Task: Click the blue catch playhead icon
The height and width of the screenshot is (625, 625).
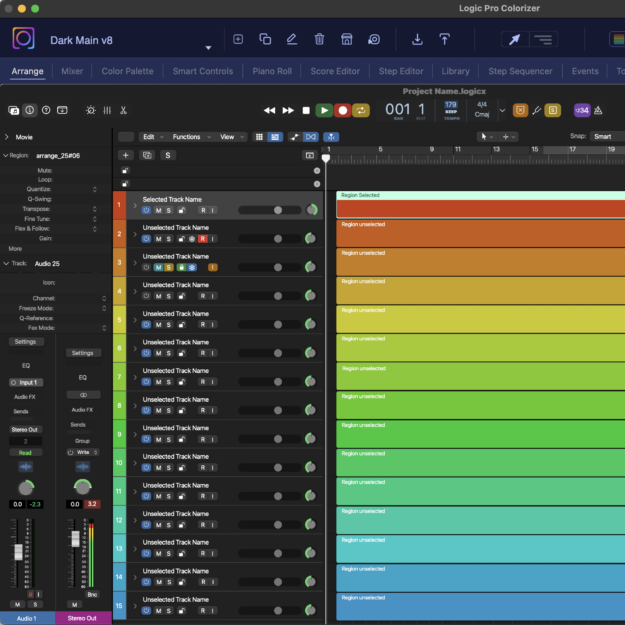Action: click(x=331, y=137)
